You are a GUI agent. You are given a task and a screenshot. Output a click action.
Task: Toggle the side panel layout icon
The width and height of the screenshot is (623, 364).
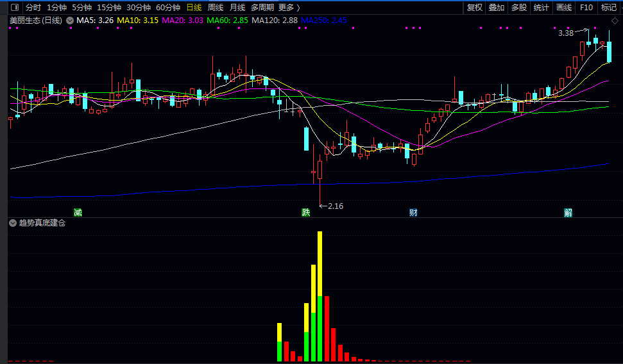[x=15, y=8]
